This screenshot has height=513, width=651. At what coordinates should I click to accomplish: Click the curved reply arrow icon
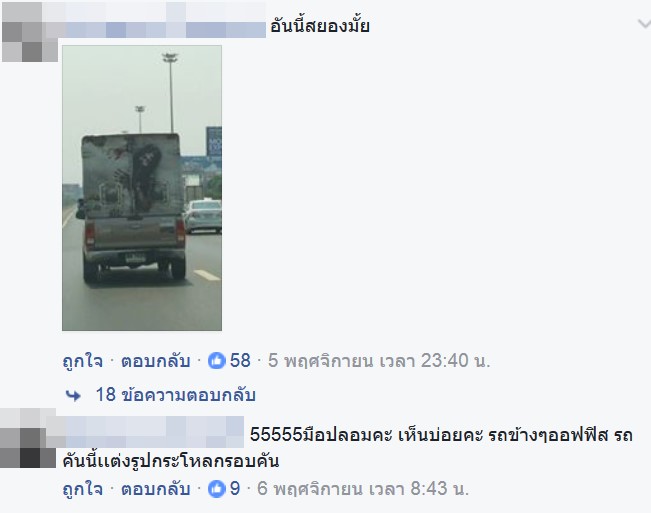tap(73, 396)
